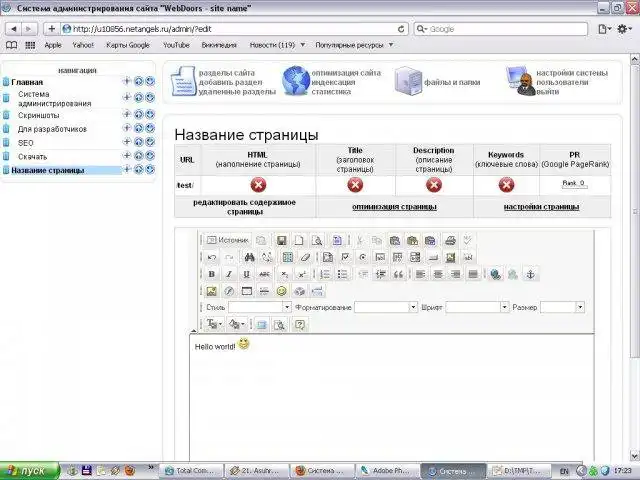
Task: Click the Italic formatting icon
Action: 229,274
